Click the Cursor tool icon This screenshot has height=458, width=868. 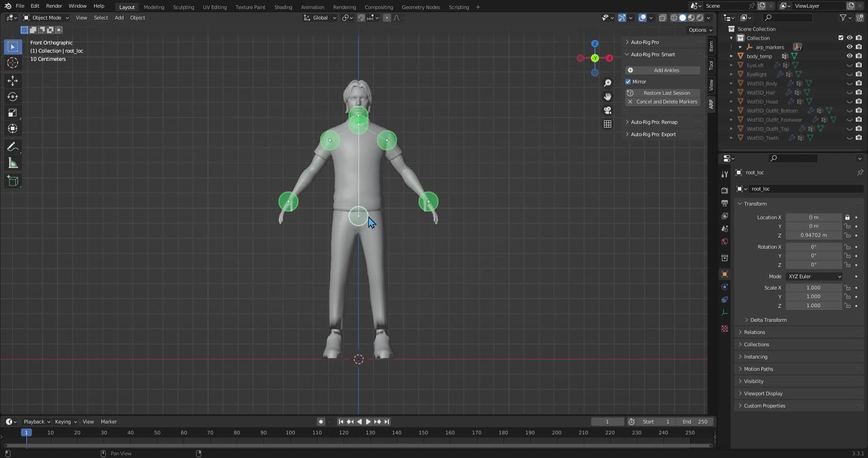(x=13, y=63)
